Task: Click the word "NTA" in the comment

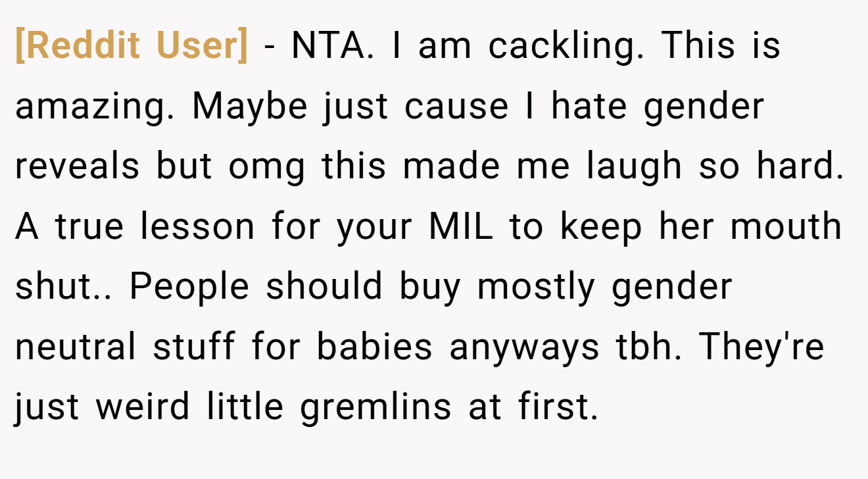Action: [x=332, y=46]
